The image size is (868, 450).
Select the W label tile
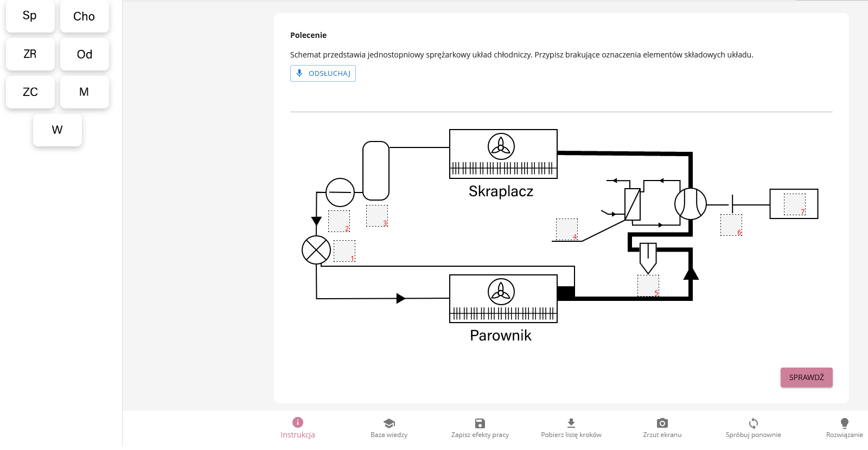tap(57, 130)
